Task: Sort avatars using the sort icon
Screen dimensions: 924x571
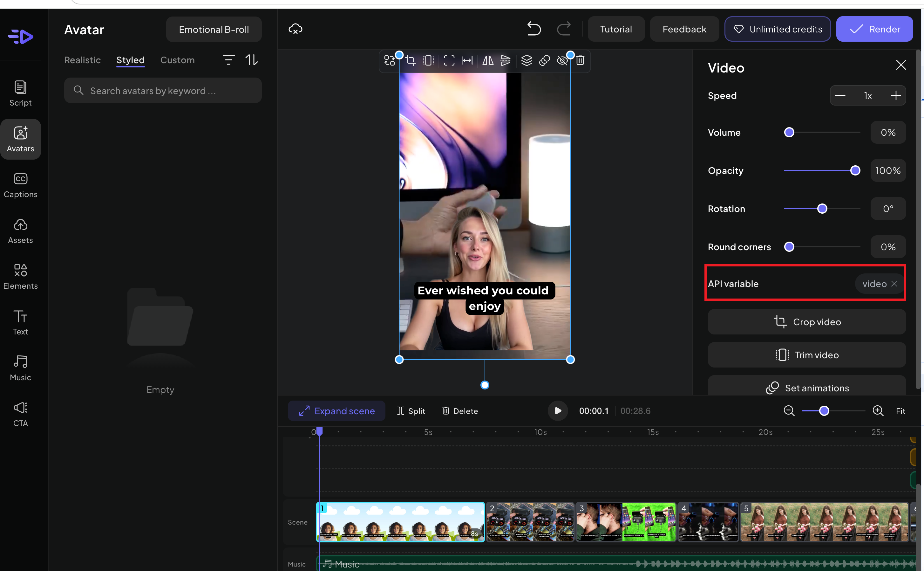Action: tap(251, 60)
